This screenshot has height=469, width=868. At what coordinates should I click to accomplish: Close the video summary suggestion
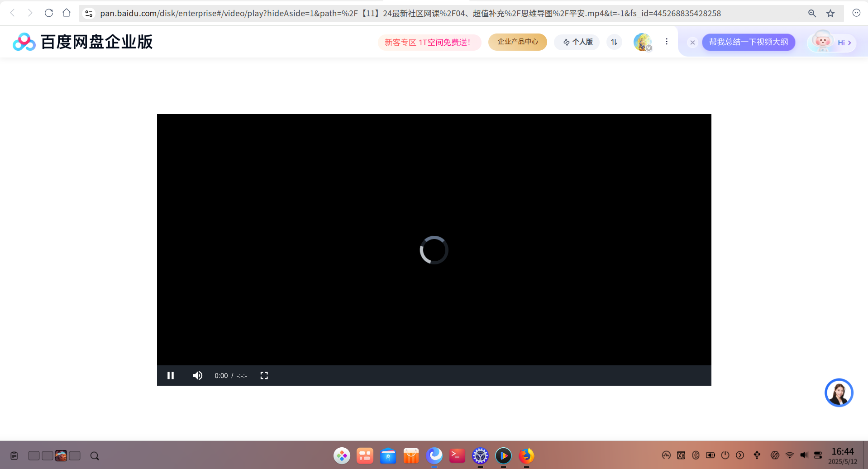pyautogui.click(x=692, y=43)
